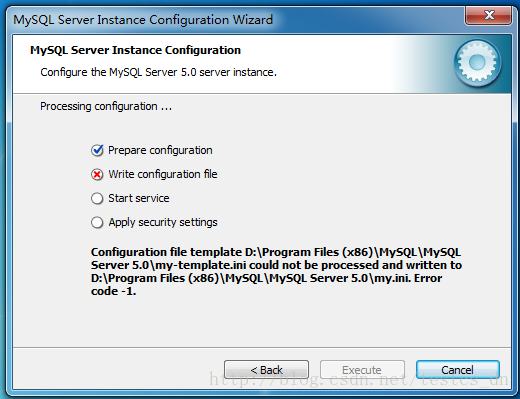The height and width of the screenshot is (399, 520).
Task: Click the Processing configuration ... status text
Action: click(106, 106)
